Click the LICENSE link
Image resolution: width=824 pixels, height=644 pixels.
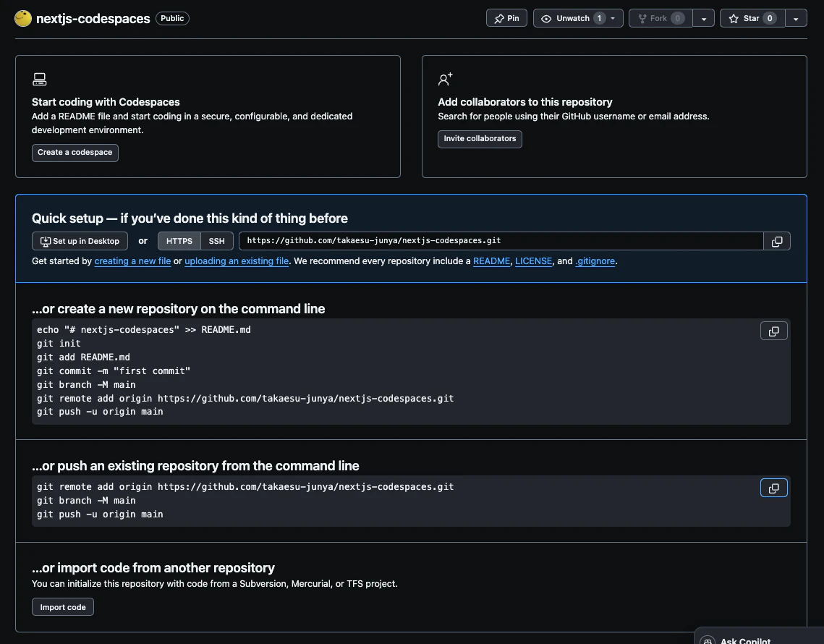533,261
